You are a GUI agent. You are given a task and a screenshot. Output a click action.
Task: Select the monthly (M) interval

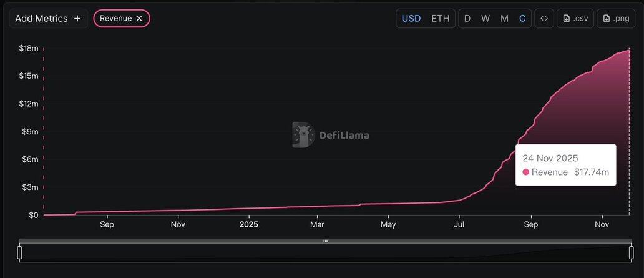click(504, 19)
